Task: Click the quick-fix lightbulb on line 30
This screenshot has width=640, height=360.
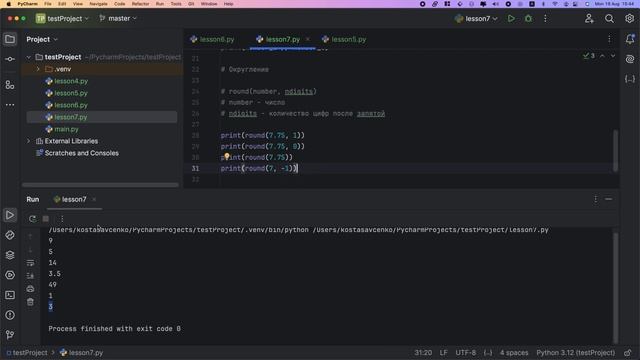Action: [x=227, y=156]
